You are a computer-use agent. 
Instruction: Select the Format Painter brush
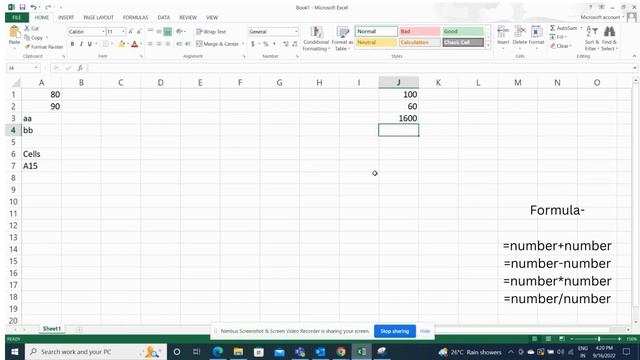coord(27,47)
